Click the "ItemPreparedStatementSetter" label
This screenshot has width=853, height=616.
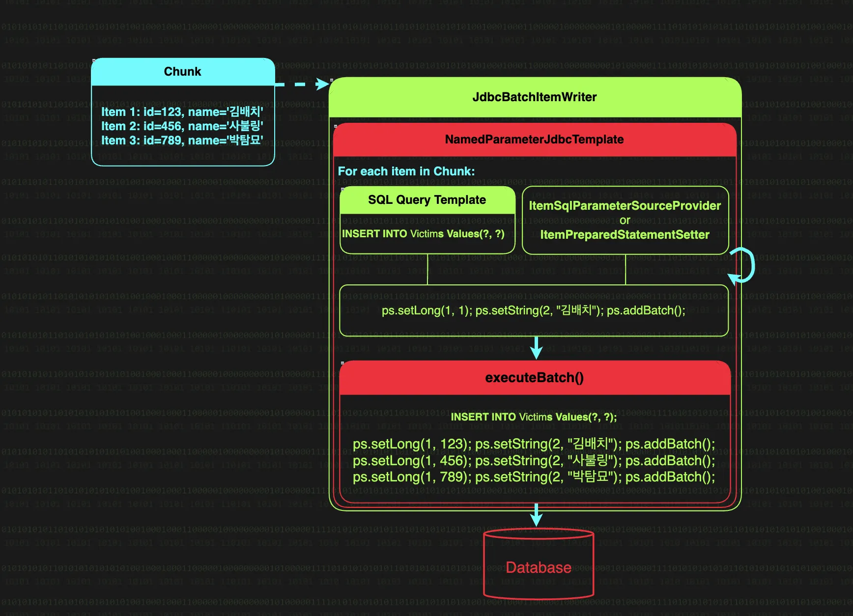click(x=625, y=235)
